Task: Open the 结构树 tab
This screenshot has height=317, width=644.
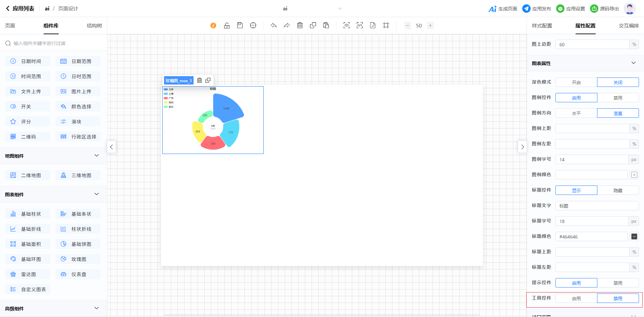Action: tap(94, 26)
